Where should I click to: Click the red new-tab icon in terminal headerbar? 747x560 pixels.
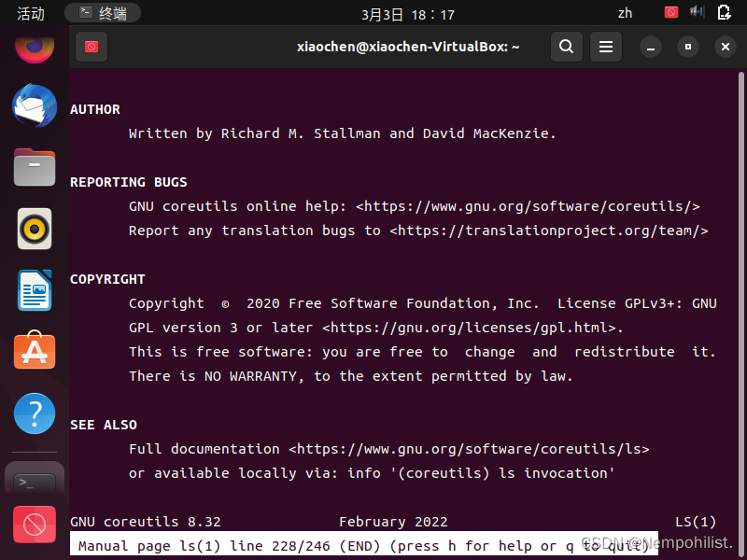[92, 47]
